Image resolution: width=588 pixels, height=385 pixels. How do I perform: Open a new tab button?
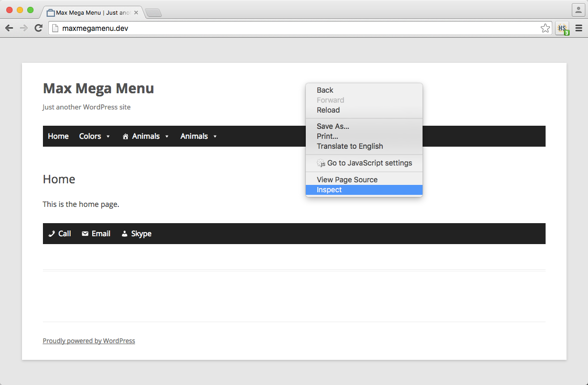[153, 13]
